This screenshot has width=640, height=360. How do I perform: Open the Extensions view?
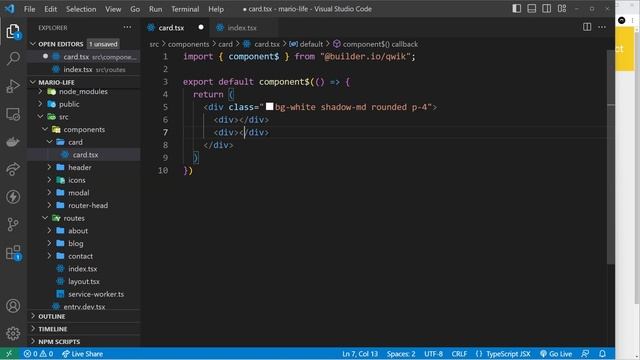coord(13,252)
